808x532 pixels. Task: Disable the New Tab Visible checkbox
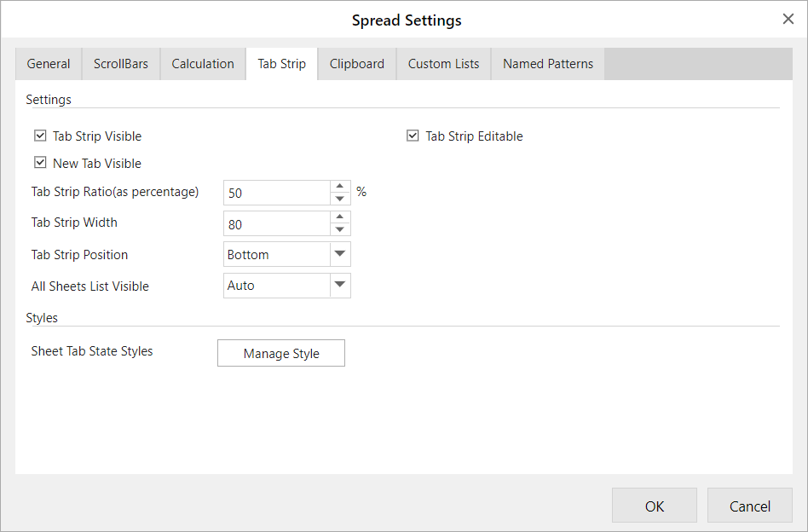pos(40,163)
